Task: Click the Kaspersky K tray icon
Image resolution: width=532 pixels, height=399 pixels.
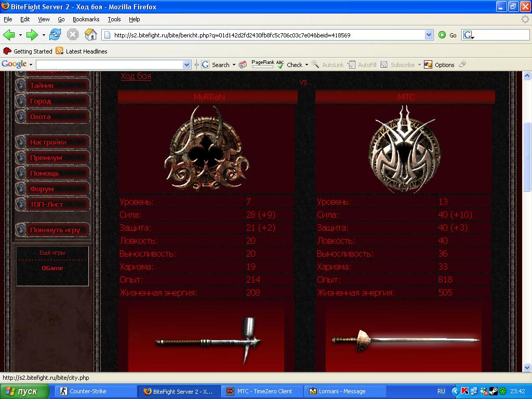Action: click(x=465, y=391)
